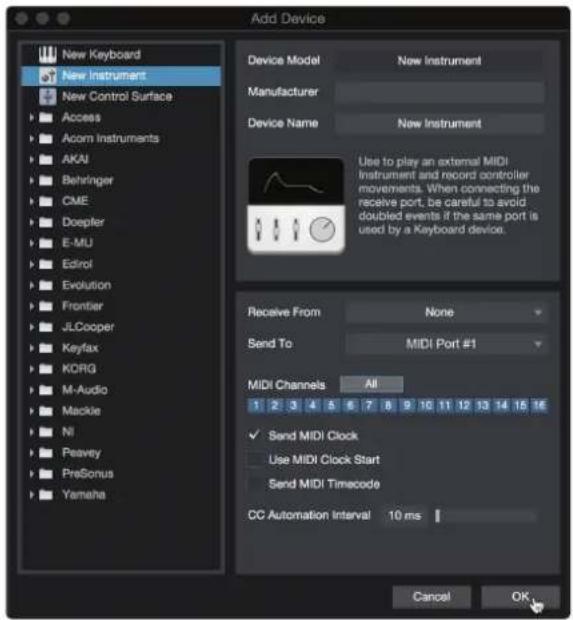
Task: Uncheck Send MIDI Clock
Action: pos(254,435)
